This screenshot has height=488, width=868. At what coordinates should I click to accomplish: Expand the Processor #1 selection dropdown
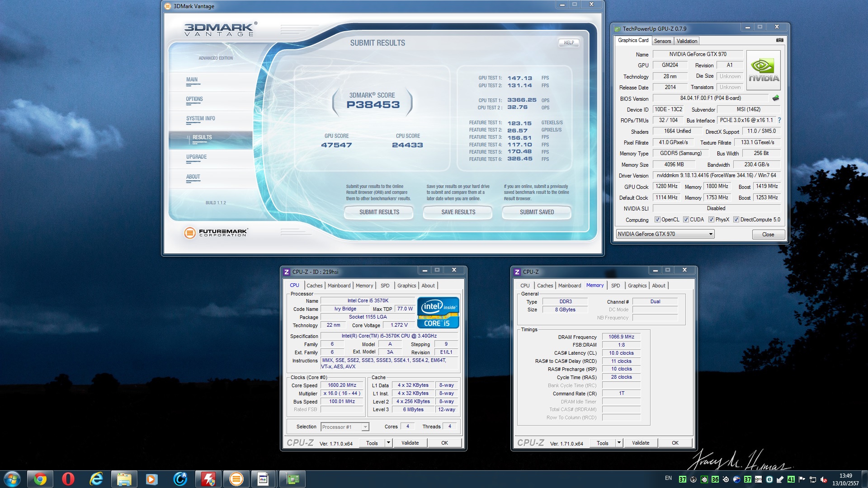click(x=365, y=427)
